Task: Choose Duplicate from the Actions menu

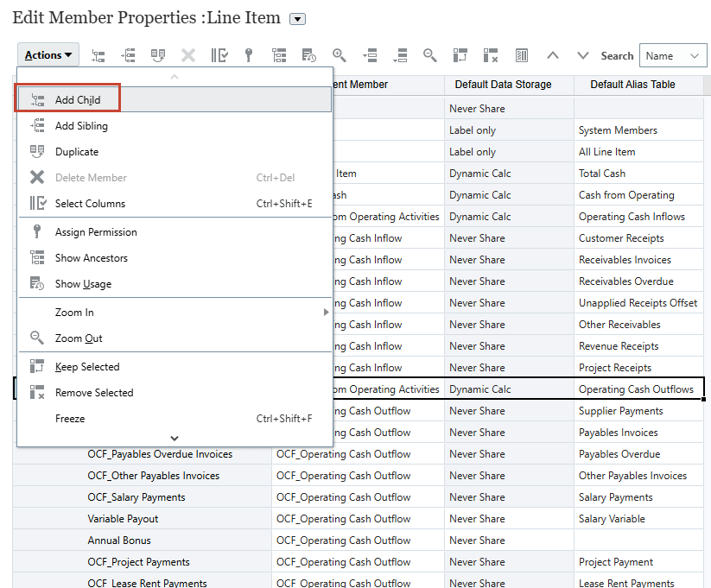Action: (x=175, y=151)
